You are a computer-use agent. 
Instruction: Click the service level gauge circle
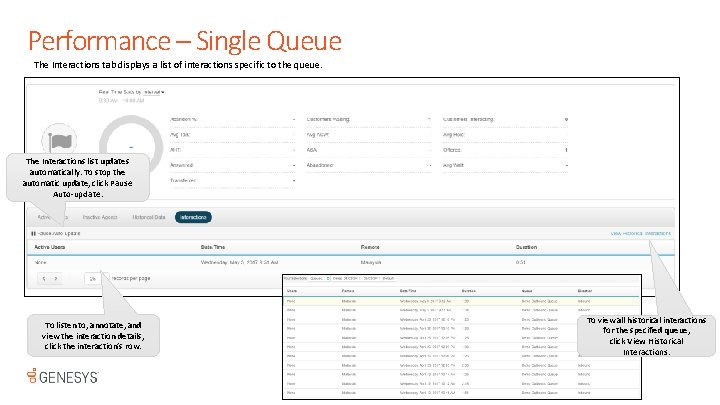pos(131,147)
